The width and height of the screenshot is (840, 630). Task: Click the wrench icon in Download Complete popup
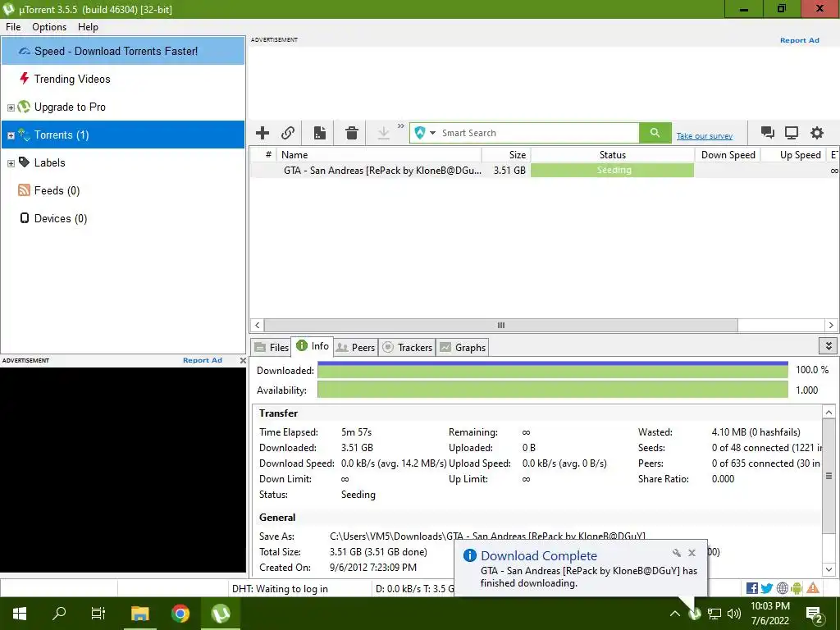[x=676, y=553]
